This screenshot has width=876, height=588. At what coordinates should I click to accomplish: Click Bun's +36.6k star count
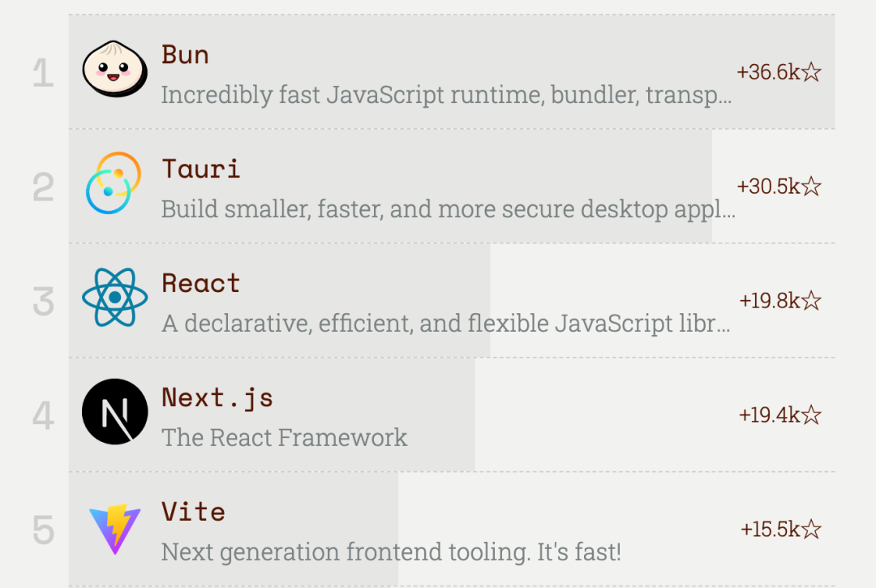(x=779, y=73)
